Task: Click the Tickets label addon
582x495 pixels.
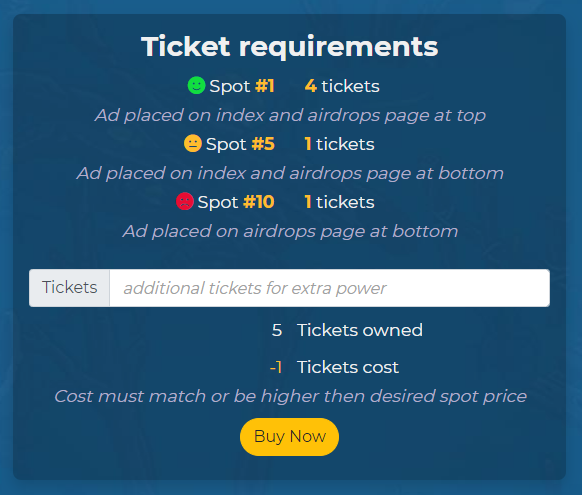Action: click(x=69, y=288)
